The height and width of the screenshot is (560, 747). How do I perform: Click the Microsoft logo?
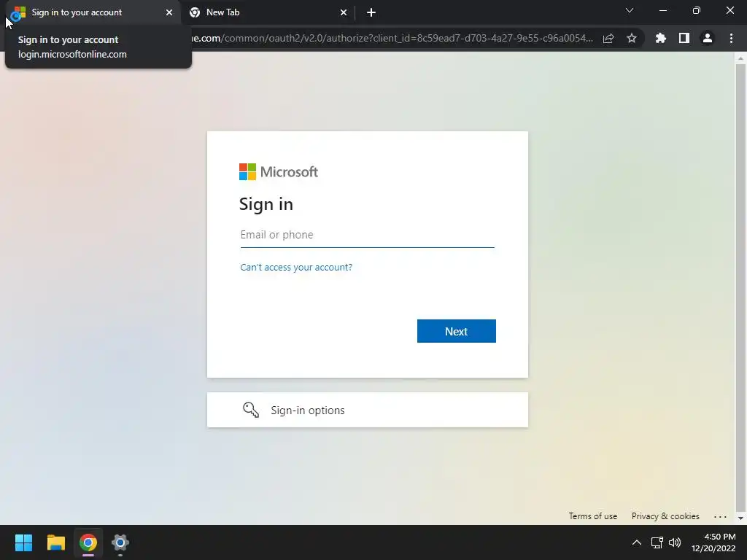(x=279, y=172)
